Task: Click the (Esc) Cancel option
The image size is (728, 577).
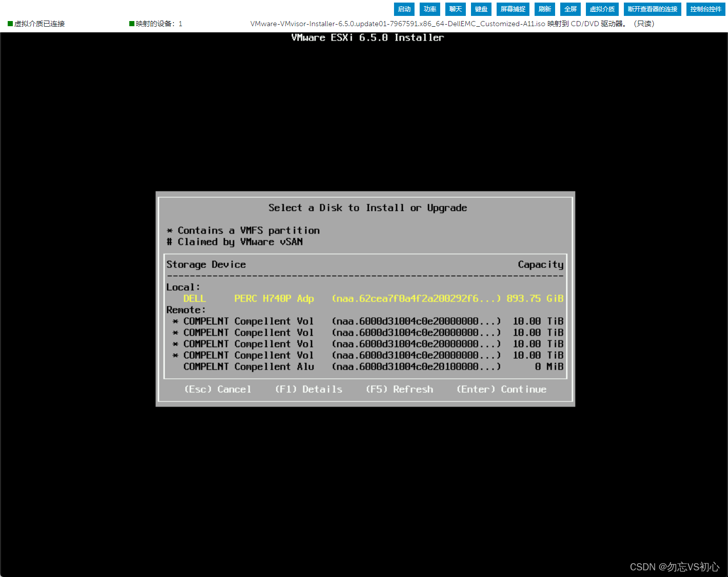Action: [218, 389]
